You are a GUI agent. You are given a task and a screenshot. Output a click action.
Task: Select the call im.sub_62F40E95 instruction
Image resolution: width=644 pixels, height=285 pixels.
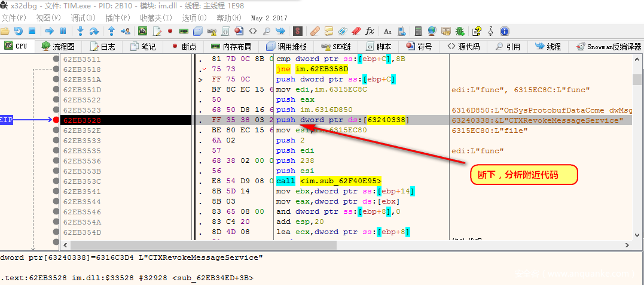[x=328, y=181]
